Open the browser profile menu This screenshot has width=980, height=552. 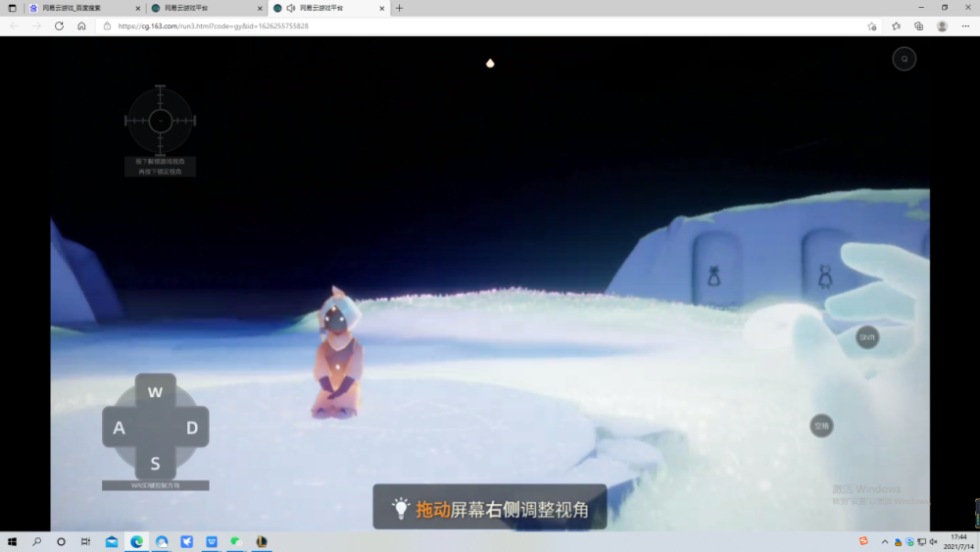(x=942, y=26)
